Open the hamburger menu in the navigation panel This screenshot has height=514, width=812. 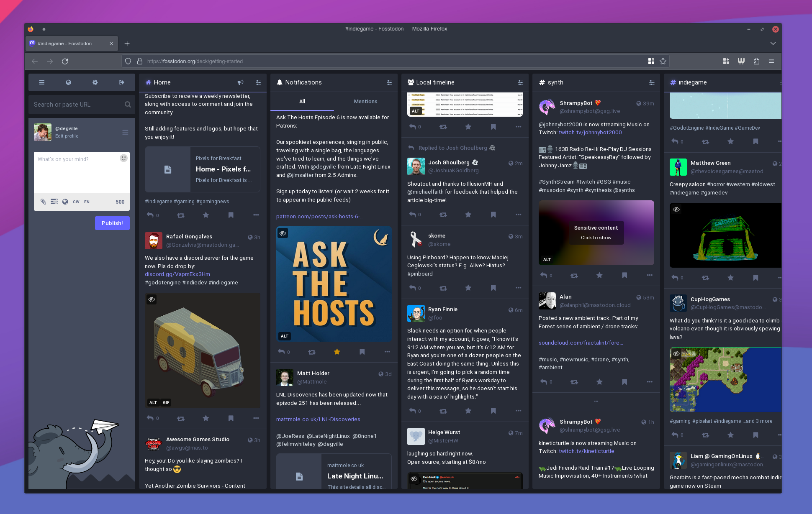tap(42, 82)
